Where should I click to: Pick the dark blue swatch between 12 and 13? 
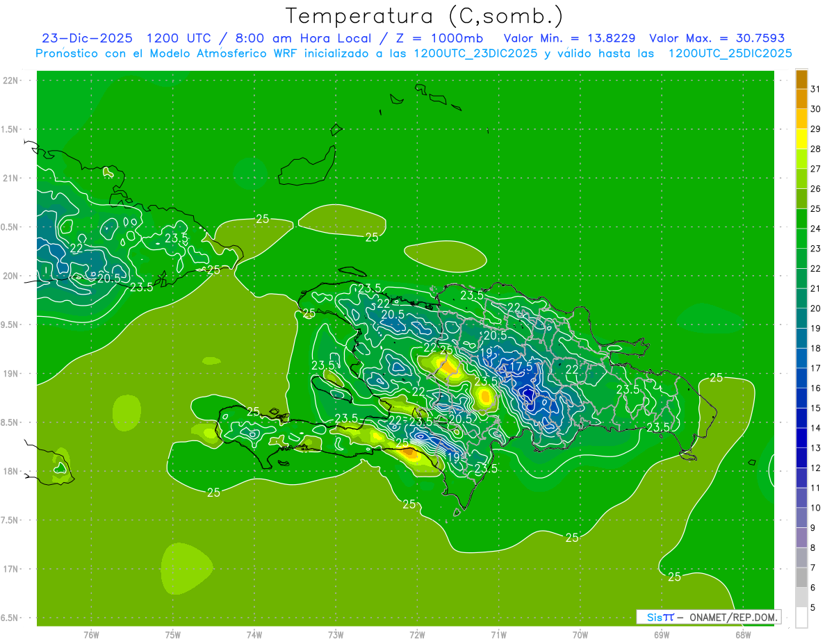[x=801, y=459]
